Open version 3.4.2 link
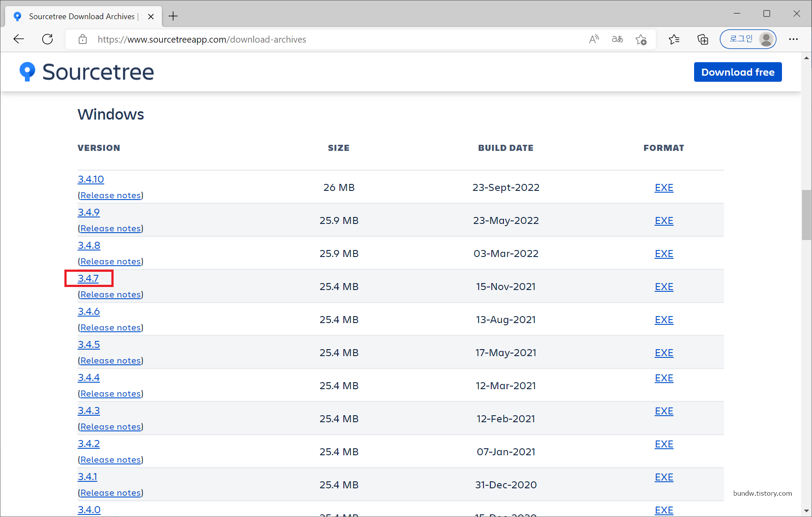Image resolution: width=812 pixels, height=517 pixels. click(x=89, y=444)
